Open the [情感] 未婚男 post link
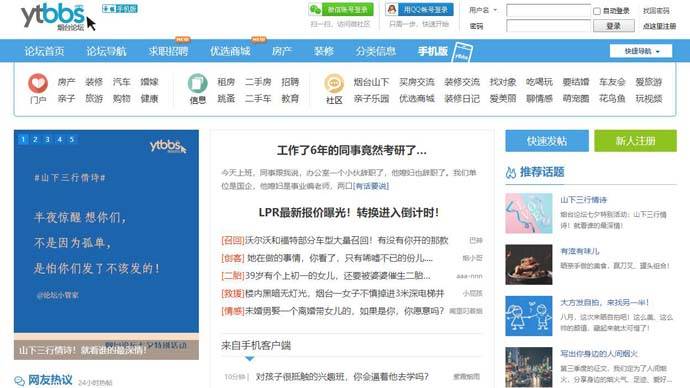 (x=333, y=311)
